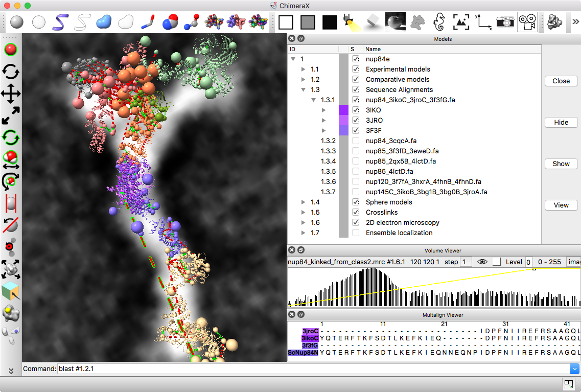Open the Command history dropdown arrow

575,368
